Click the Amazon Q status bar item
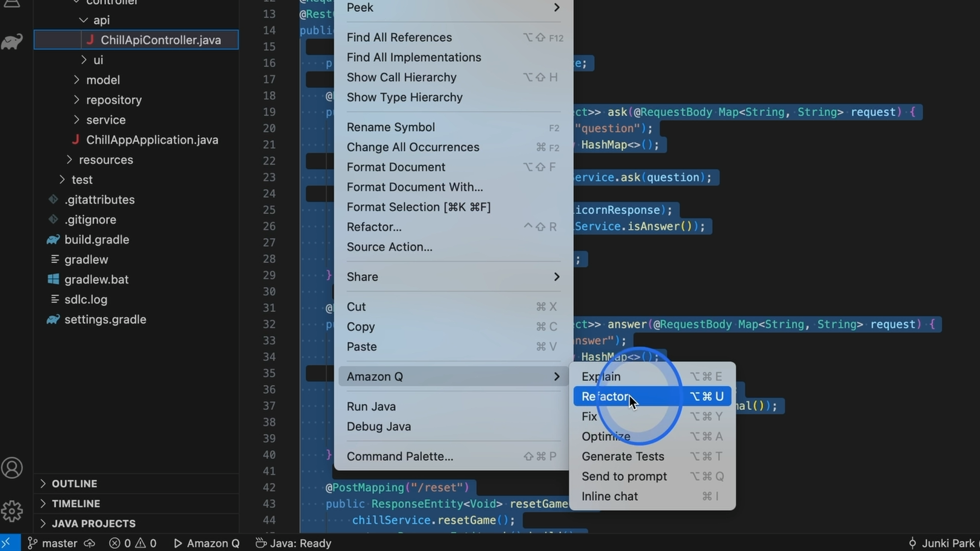Viewport: 980px width, 551px height. [x=207, y=543]
